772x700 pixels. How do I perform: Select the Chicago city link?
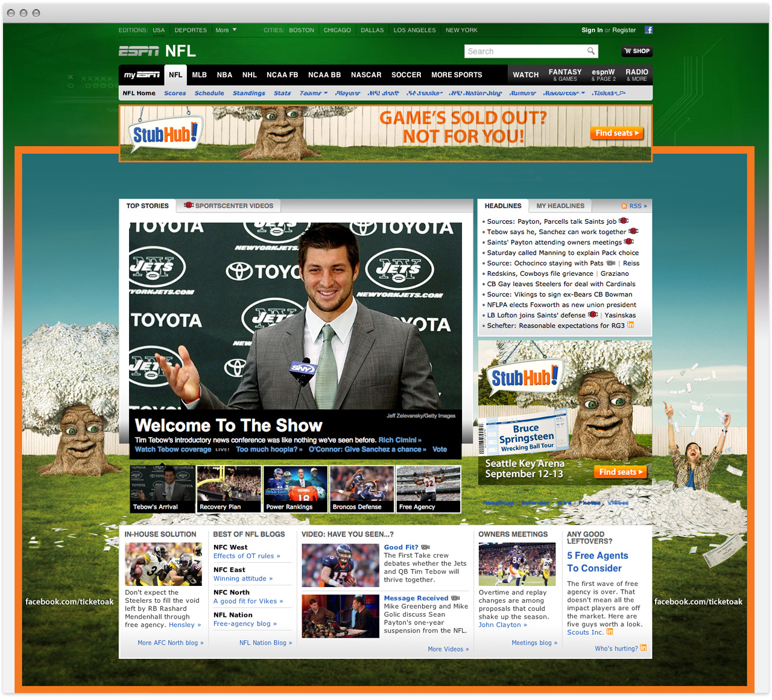(337, 30)
